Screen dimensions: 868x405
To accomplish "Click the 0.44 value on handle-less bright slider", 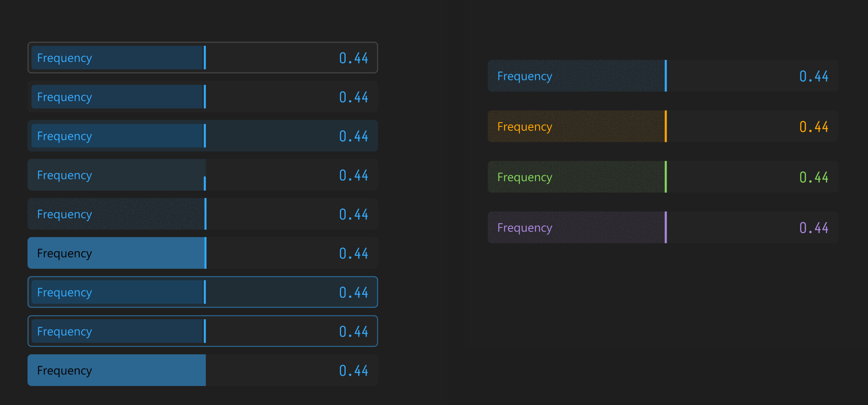I will pyautogui.click(x=353, y=370).
